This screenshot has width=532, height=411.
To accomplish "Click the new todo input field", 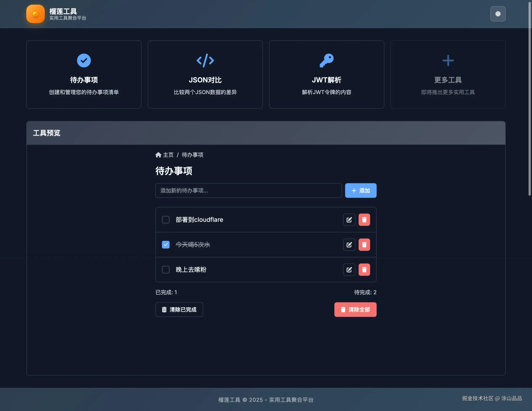I will pos(249,191).
